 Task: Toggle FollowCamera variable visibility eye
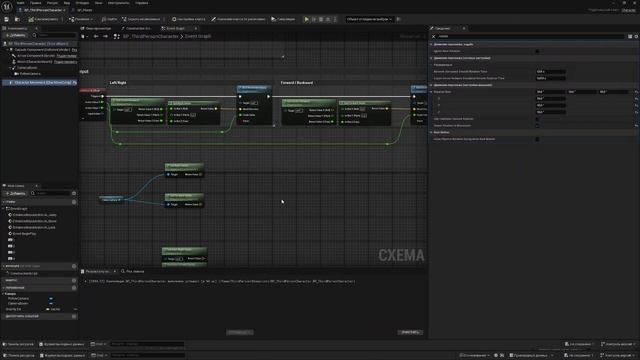pos(51,299)
